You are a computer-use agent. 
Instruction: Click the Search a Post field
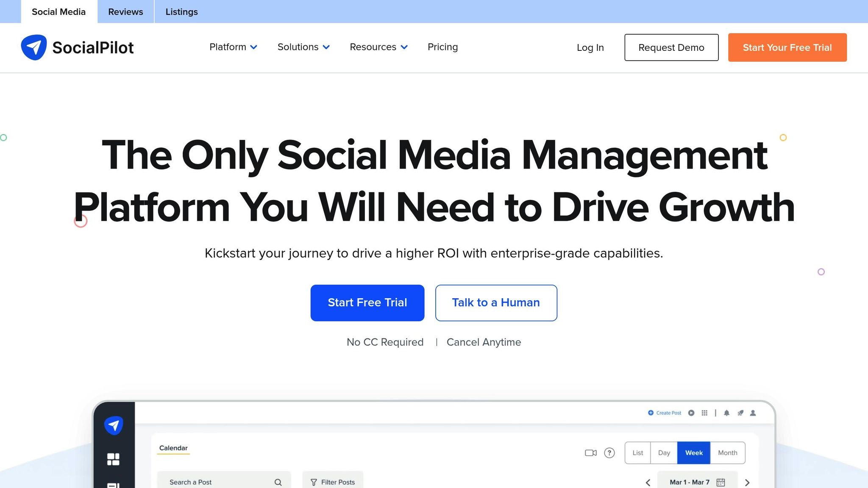[x=216, y=482]
